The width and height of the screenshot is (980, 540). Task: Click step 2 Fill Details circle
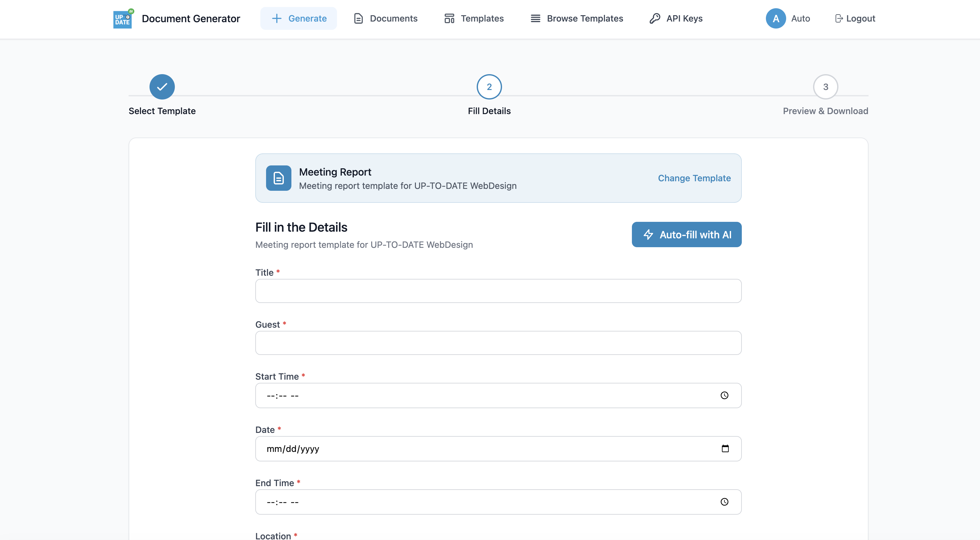pyautogui.click(x=489, y=87)
